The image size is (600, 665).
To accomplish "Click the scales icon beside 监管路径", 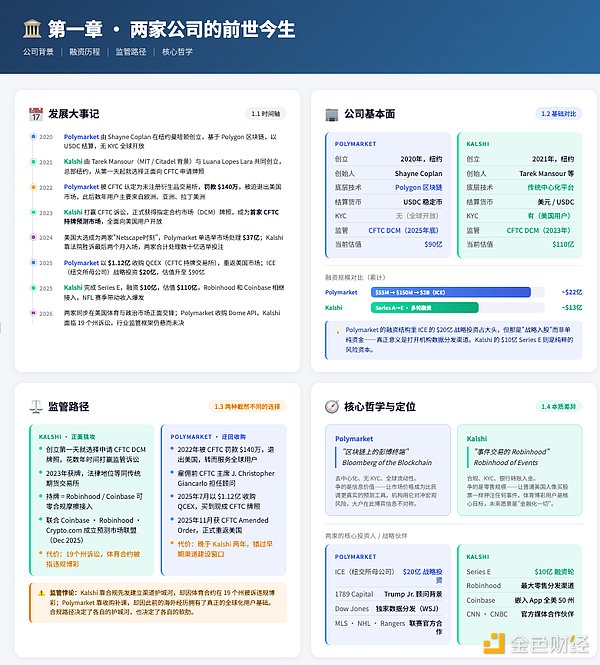I will pos(37,406).
